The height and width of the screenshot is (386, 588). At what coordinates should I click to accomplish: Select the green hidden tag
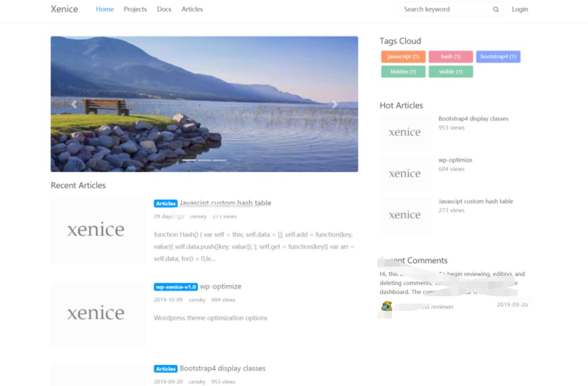pos(403,72)
